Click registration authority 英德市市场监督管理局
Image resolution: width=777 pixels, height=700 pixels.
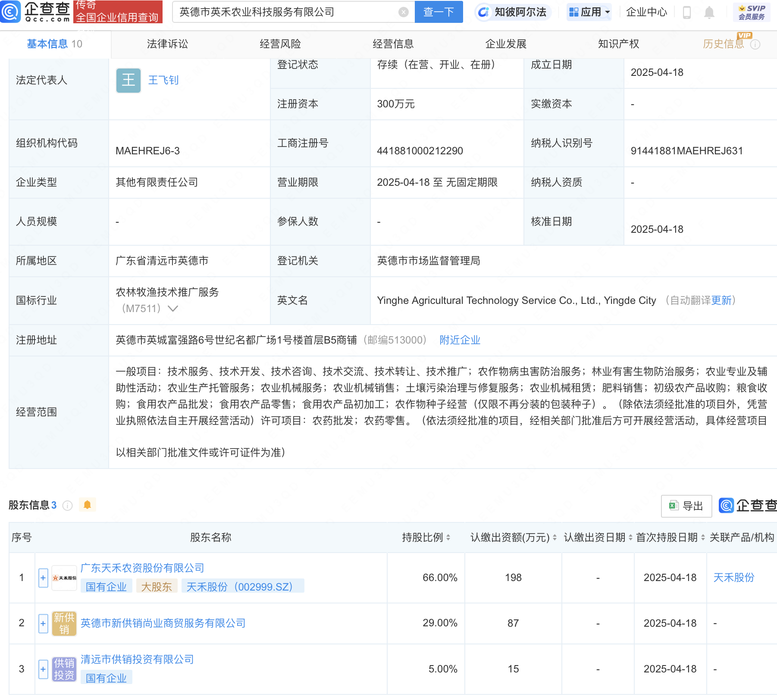point(429,261)
